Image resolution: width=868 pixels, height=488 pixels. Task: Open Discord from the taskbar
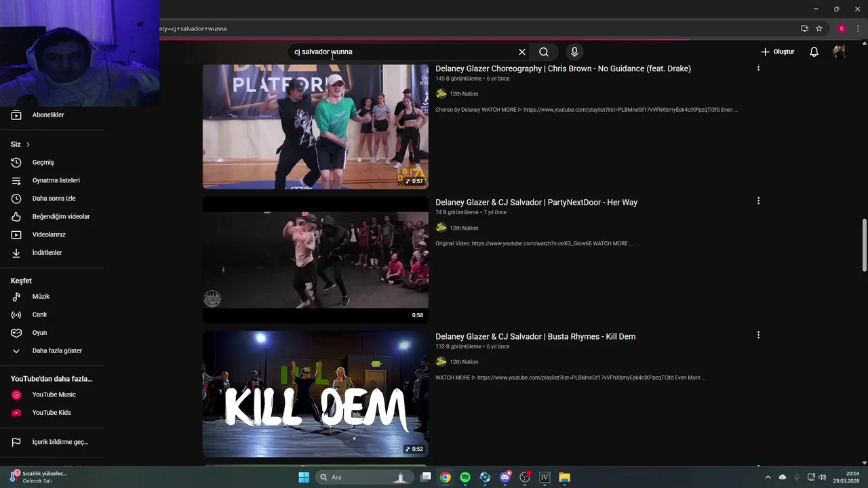pyautogui.click(x=505, y=477)
